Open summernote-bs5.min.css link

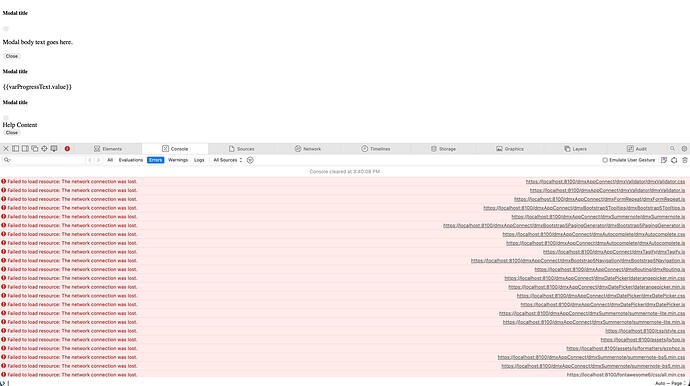[x=591, y=357]
